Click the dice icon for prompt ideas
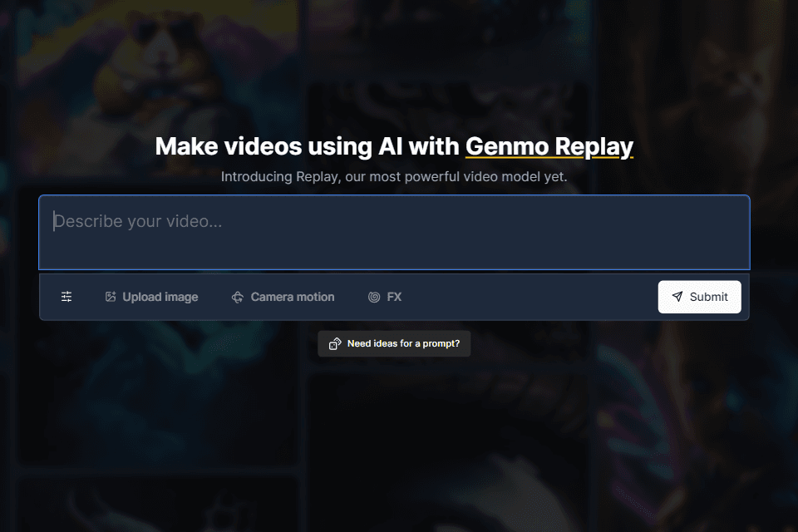 (x=335, y=343)
